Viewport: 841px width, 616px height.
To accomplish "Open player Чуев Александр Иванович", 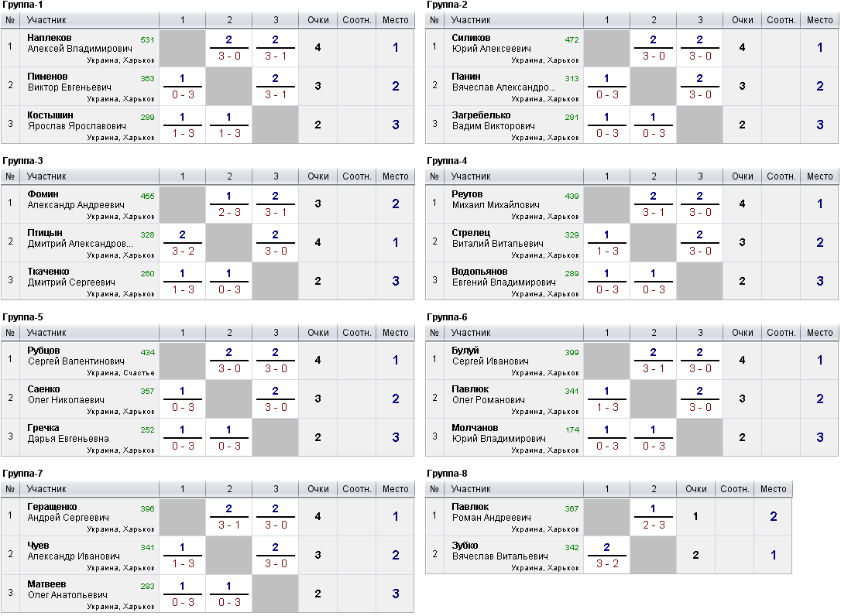I will [x=74, y=550].
